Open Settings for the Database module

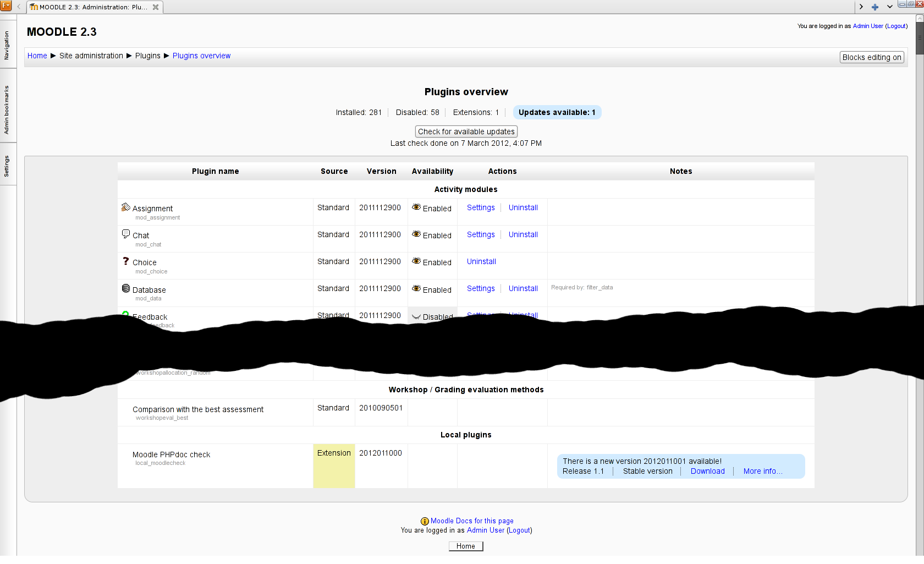[x=481, y=288]
